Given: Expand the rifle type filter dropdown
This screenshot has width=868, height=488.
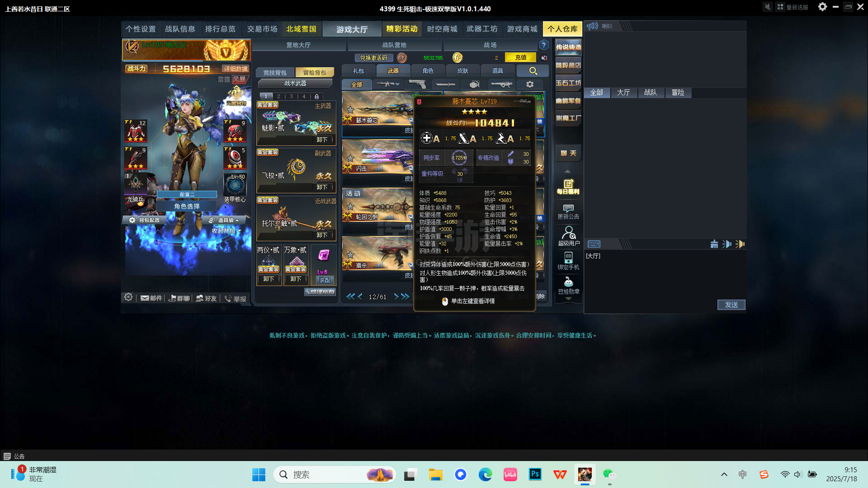Looking at the screenshot, I should point(397,84).
